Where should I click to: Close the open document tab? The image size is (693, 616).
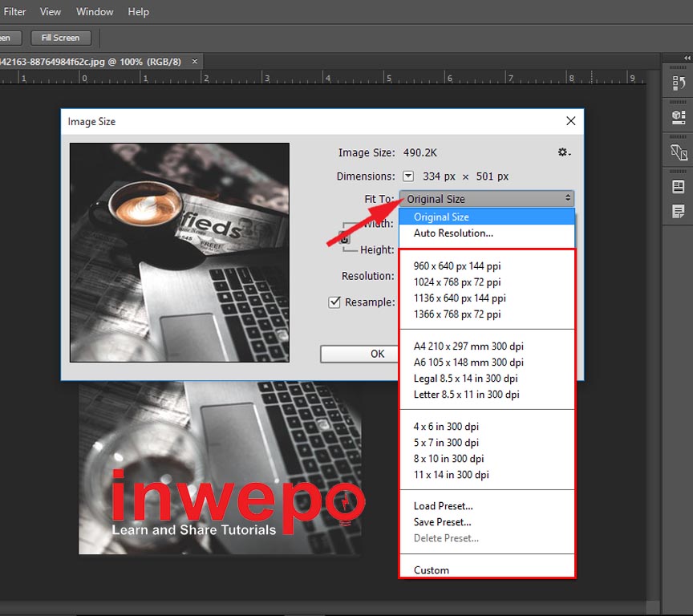194,61
